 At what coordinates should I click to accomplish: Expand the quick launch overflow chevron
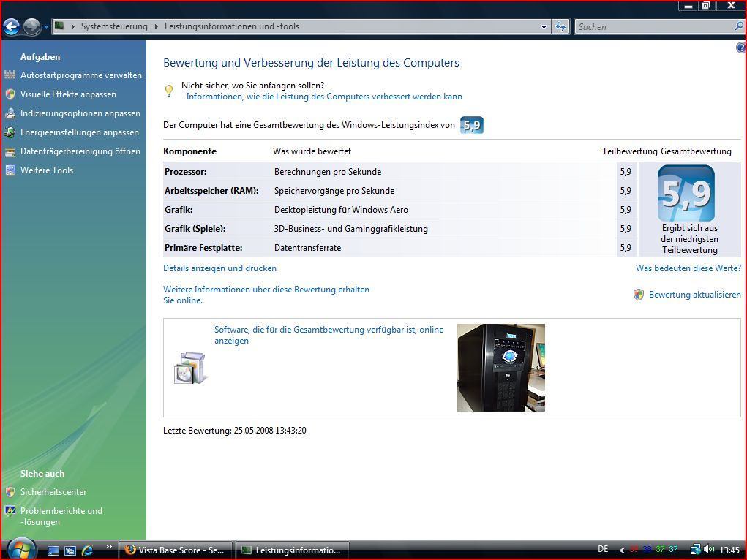[108, 547]
